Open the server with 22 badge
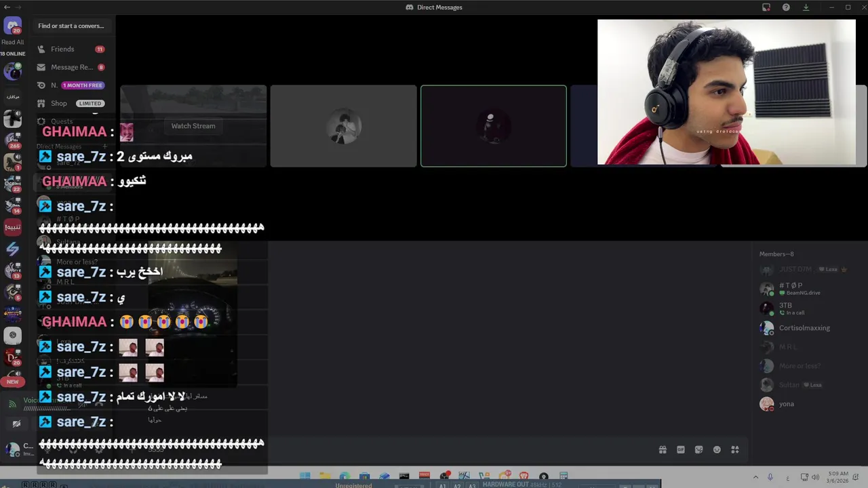 [x=12, y=184]
